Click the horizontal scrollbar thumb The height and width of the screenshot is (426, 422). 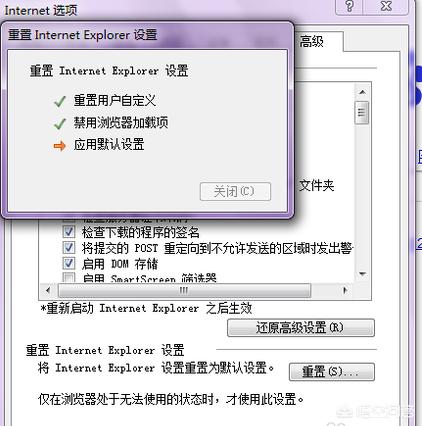pyautogui.click(x=184, y=290)
